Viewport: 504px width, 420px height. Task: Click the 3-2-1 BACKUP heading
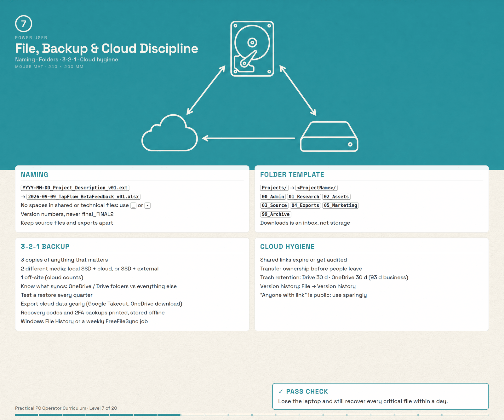pos(45,247)
